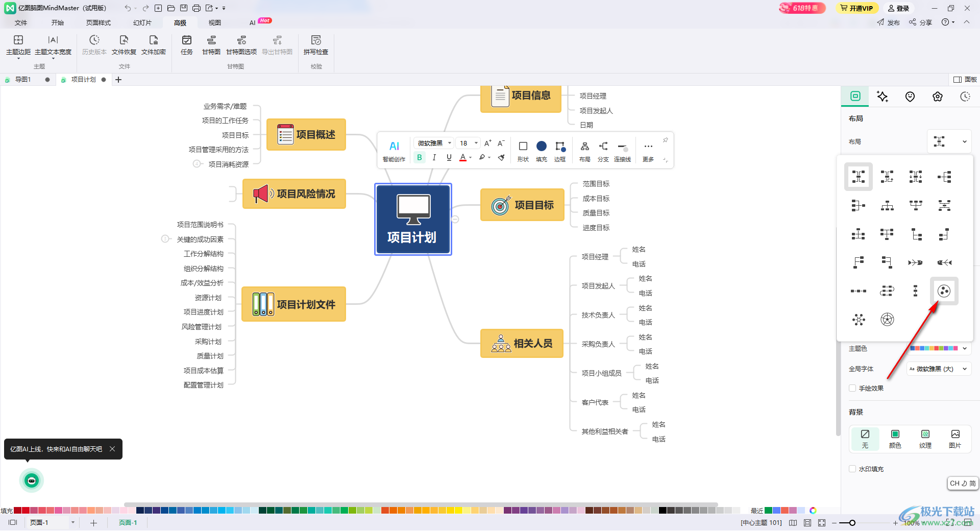980x531 pixels.
Task: Toggle underline formatting in floating toolbar
Action: click(449, 157)
